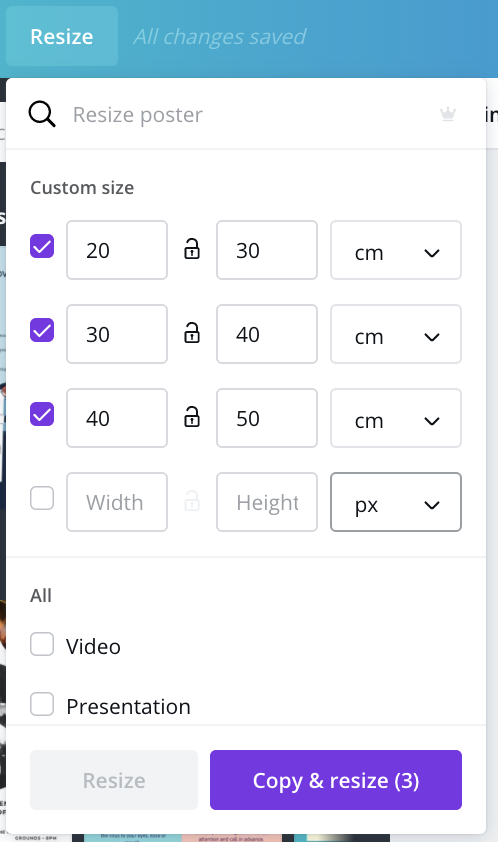Click the disabled lock in empty row
The width and height of the screenshot is (498, 842).
pyautogui.click(x=192, y=501)
